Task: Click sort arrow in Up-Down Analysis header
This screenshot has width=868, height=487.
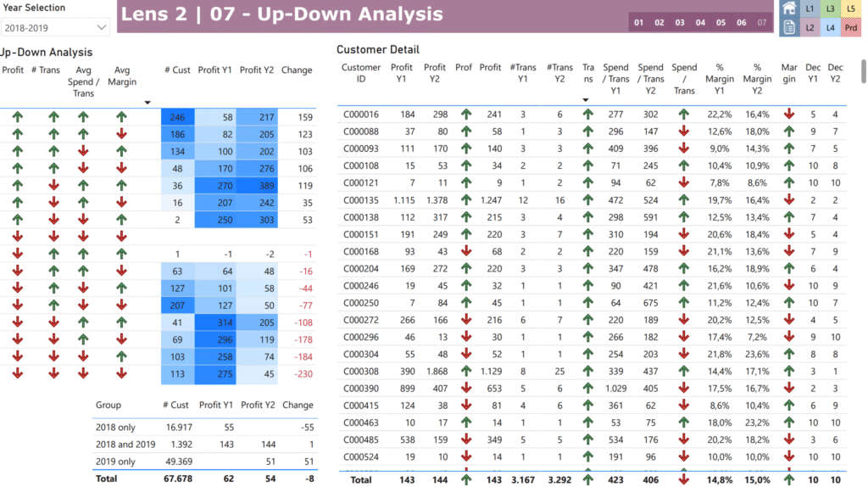Action: (147, 103)
